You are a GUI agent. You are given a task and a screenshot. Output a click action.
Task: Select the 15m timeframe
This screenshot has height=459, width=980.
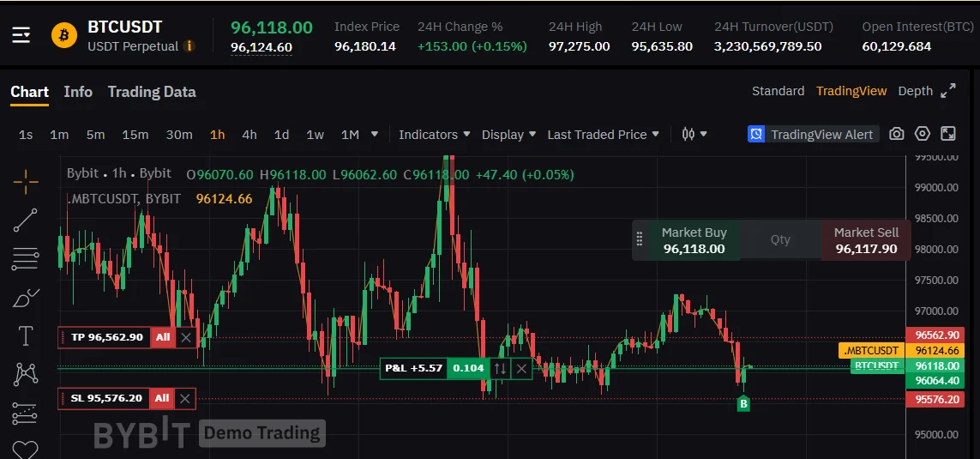[135, 135]
